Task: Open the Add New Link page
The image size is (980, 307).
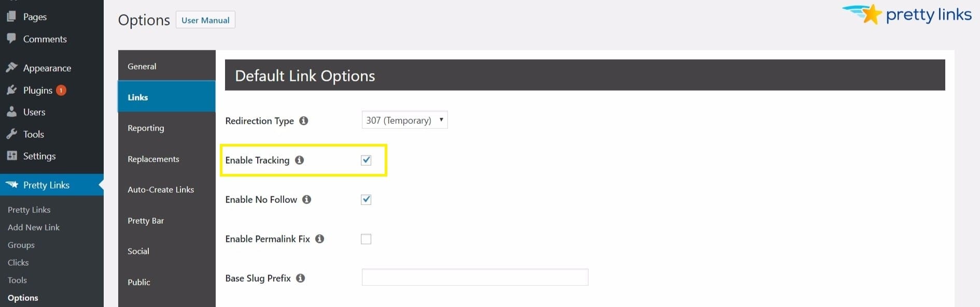Action: click(33, 227)
